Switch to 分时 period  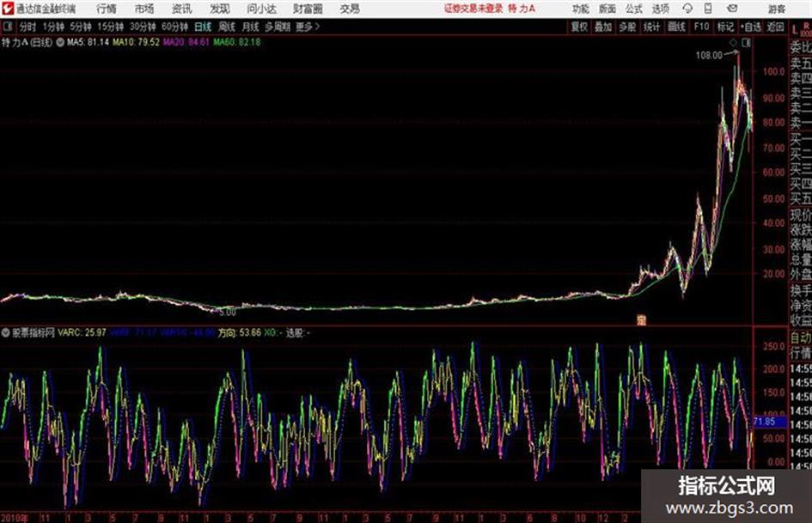click(27, 27)
